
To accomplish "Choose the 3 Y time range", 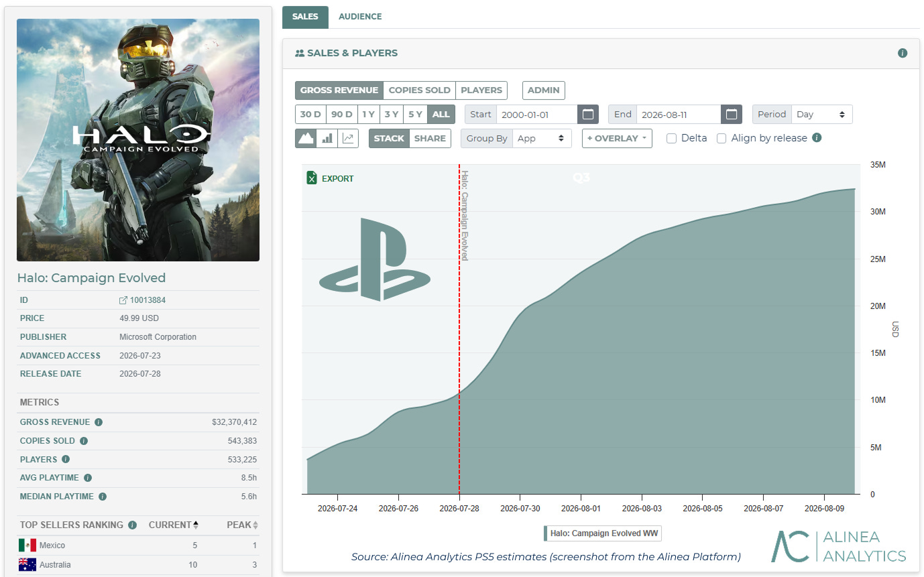I will 392,115.
